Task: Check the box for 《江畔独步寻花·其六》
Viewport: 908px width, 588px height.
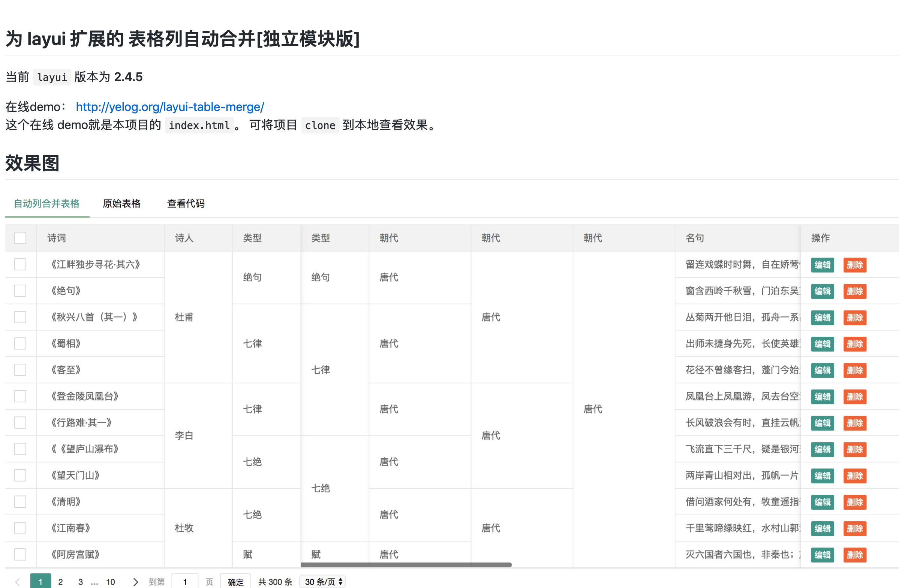Action: click(20, 264)
